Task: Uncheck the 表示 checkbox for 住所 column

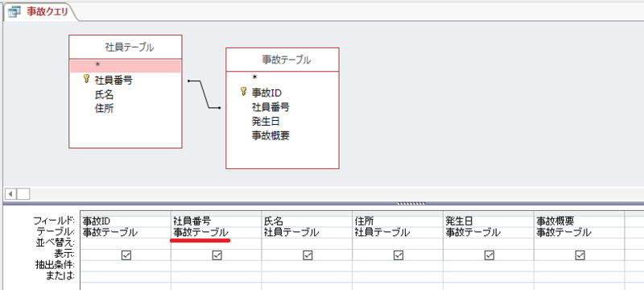Action: [398, 255]
